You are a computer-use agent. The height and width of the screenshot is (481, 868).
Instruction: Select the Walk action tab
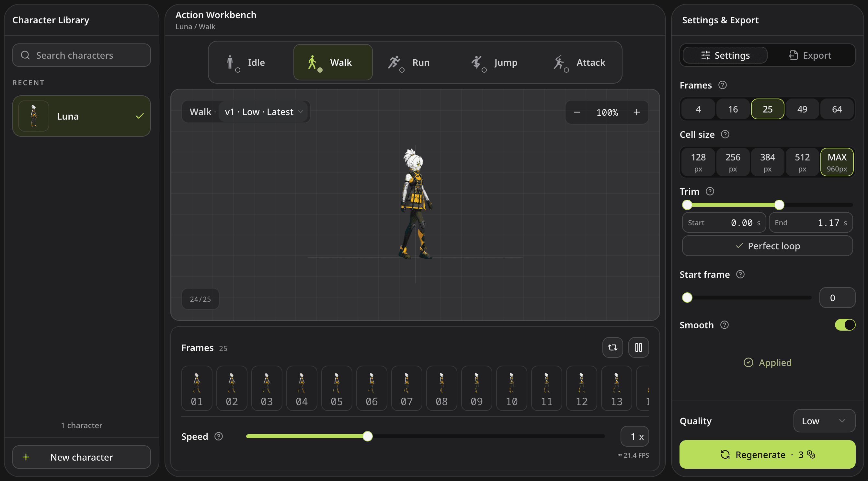[x=333, y=63]
